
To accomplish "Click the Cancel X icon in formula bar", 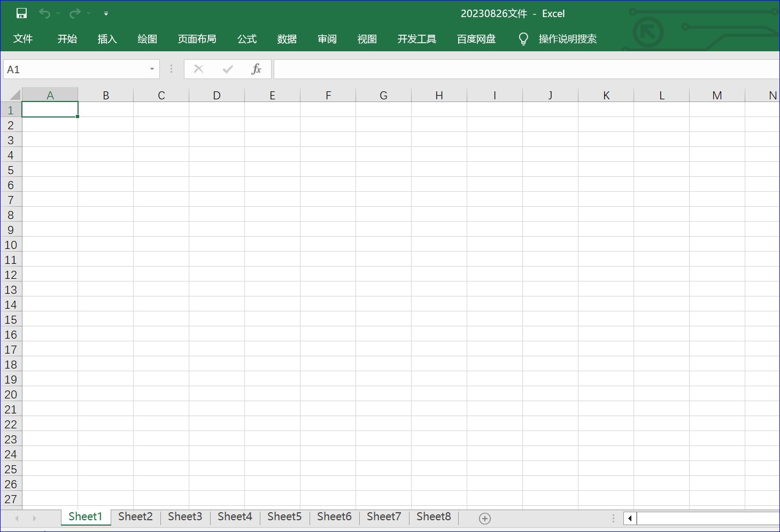I will [198, 69].
